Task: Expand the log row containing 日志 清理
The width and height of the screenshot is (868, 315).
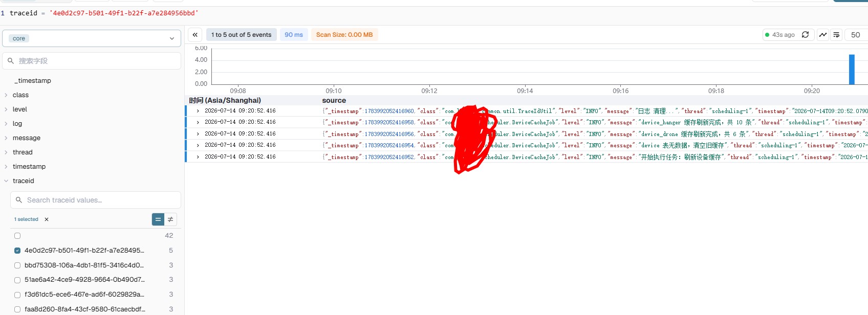Action: pos(198,110)
